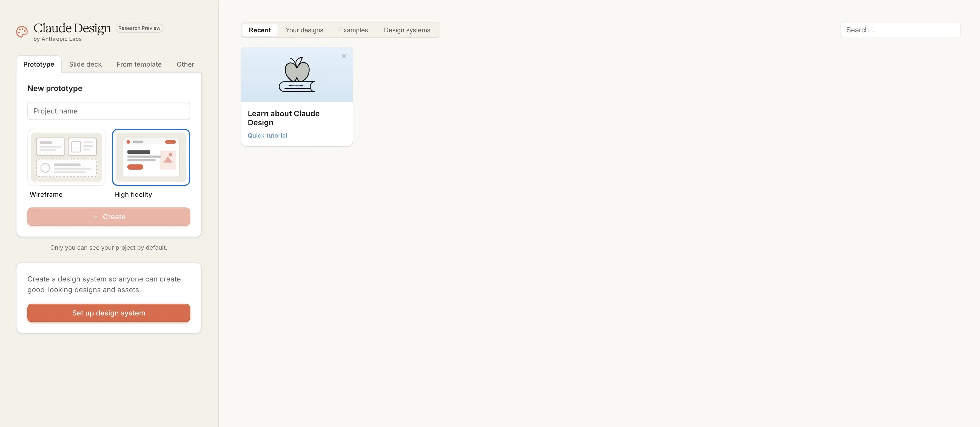The width and height of the screenshot is (980, 427).
Task: Open the Your designs tab
Action: [x=304, y=30]
